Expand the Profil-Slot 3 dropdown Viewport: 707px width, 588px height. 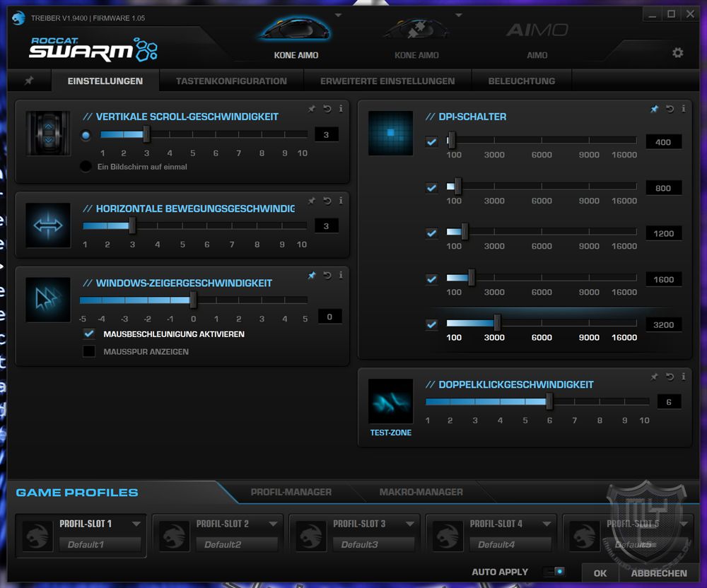click(410, 524)
